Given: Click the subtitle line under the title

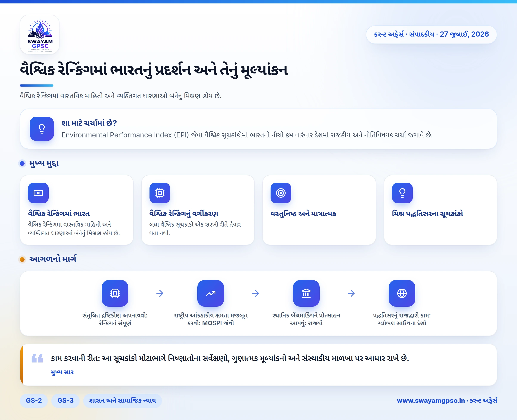Looking at the screenshot, I should [121, 96].
